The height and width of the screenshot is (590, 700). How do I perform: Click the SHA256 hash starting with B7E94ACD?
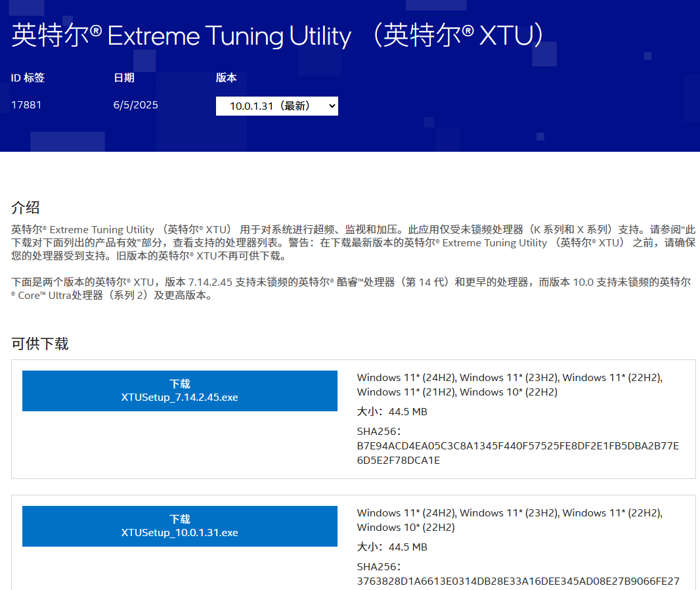(x=517, y=453)
